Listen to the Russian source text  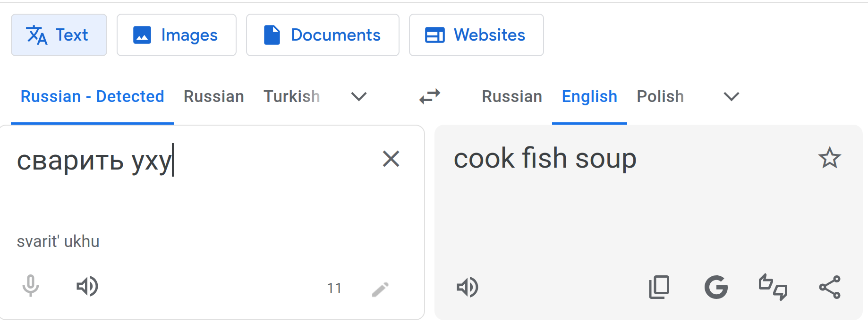pyautogui.click(x=87, y=286)
